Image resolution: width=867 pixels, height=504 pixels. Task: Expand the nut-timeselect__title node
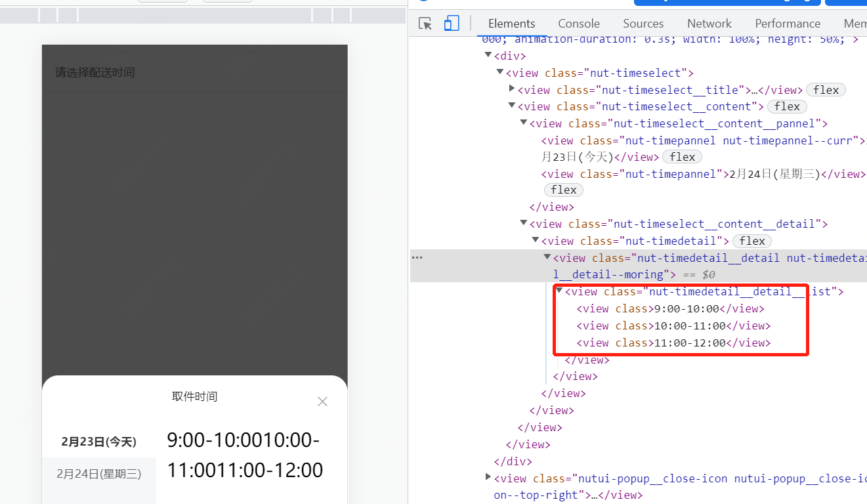point(512,89)
